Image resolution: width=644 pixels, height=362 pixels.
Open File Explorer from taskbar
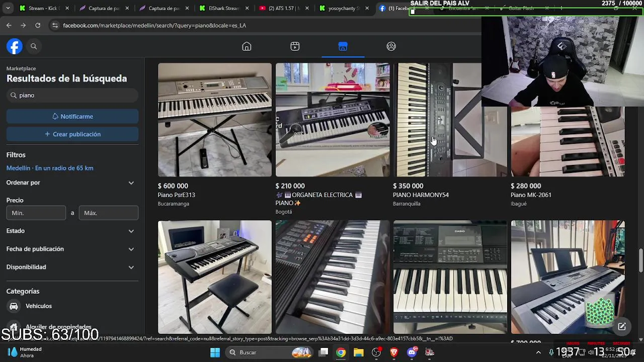pos(358,352)
